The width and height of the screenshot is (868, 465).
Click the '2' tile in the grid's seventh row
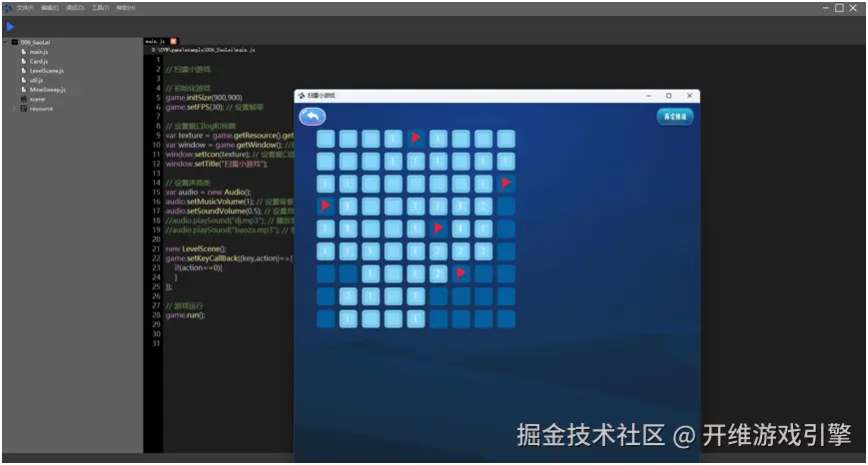[x=437, y=273]
